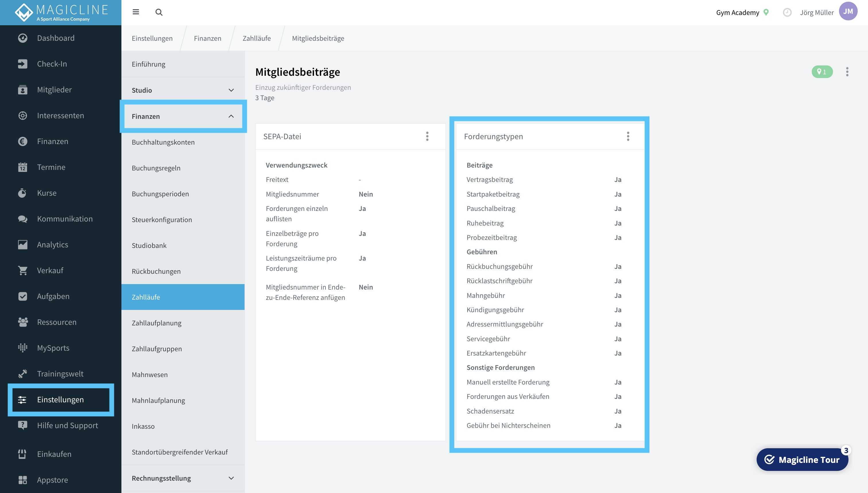Go to Einstellungen breadcrumb
Image resolution: width=868 pixels, height=493 pixels.
tap(152, 38)
